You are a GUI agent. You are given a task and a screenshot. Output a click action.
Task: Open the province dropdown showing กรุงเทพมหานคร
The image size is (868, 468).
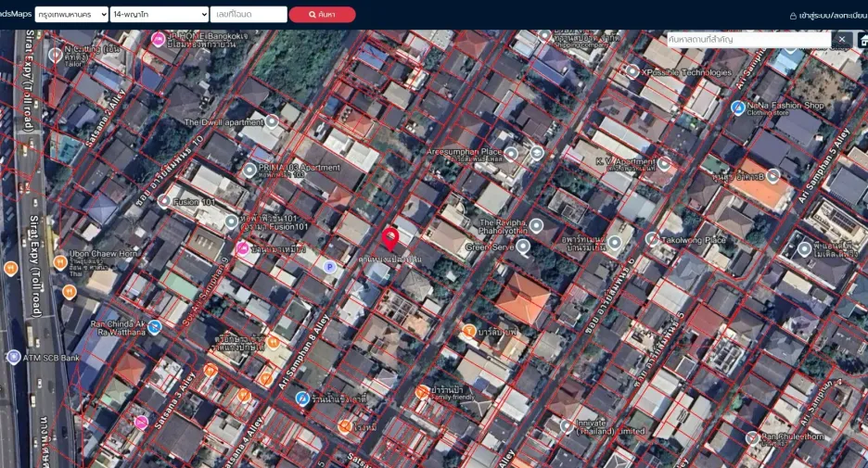pyautogui.click(x=71, y=15)
